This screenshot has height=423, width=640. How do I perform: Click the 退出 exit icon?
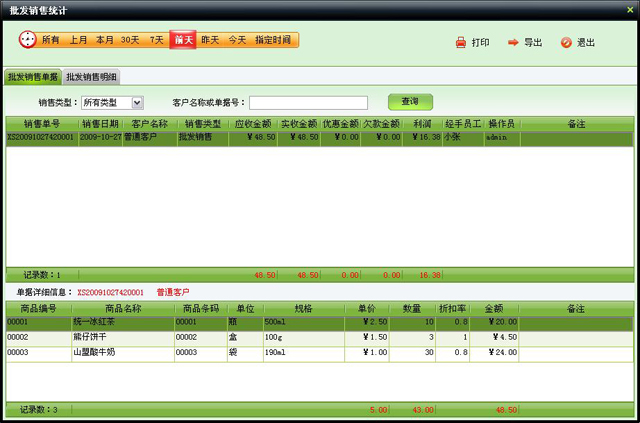click(566, 43)
